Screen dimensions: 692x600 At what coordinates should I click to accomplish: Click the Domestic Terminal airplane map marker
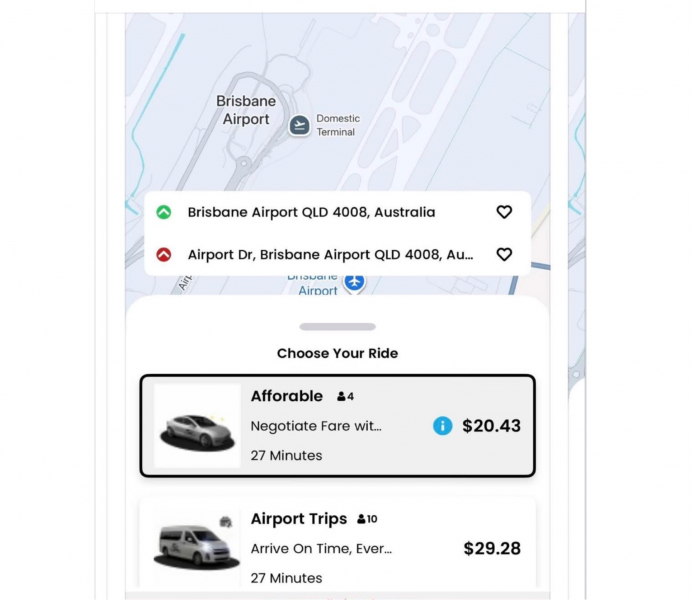(x=299, y=124)
